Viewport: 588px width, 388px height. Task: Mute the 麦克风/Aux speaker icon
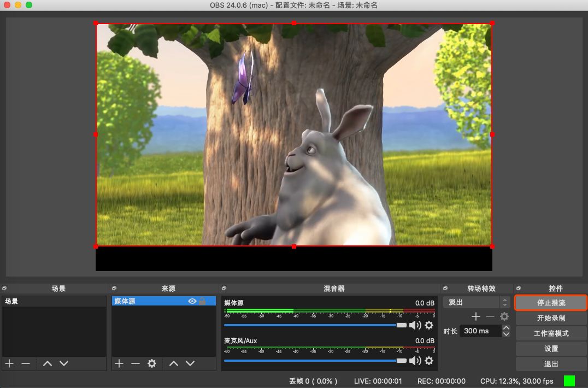[415, 361]
